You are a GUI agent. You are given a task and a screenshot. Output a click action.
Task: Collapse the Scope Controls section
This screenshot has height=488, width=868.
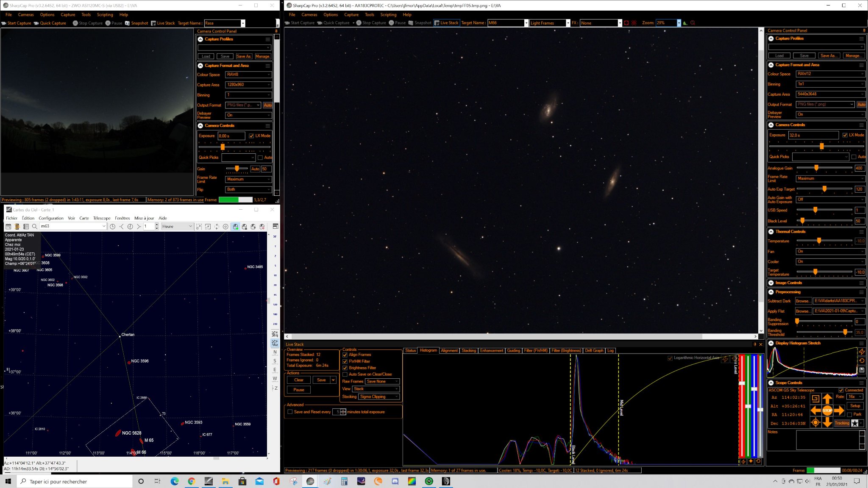(x=771, y=383)
